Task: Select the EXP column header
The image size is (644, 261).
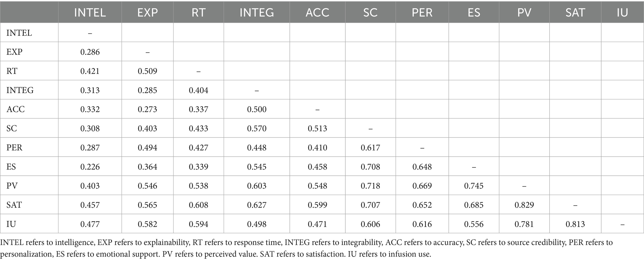Action: (147, 12)
